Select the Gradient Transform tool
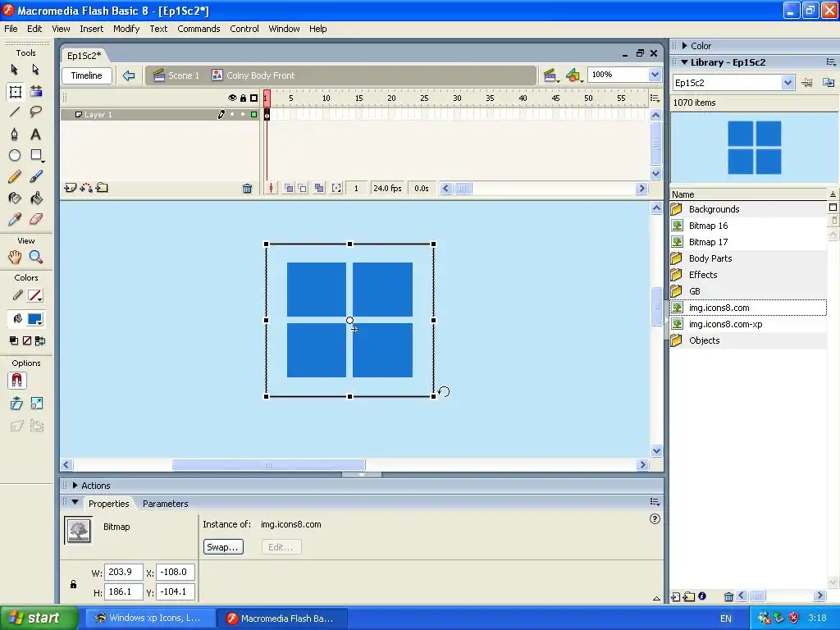Image resolution: width=840 pixels, height=630 pixels. click(36, 92)
